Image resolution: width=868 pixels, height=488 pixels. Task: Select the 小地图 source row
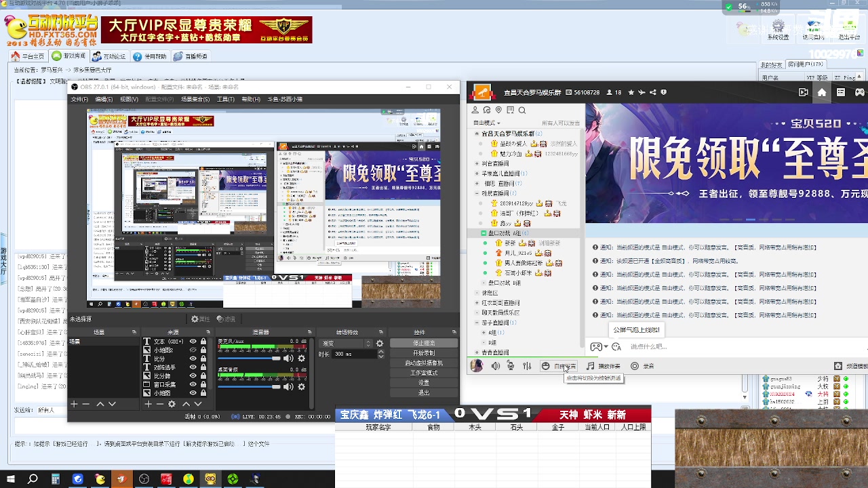click(x=174, y=393)
